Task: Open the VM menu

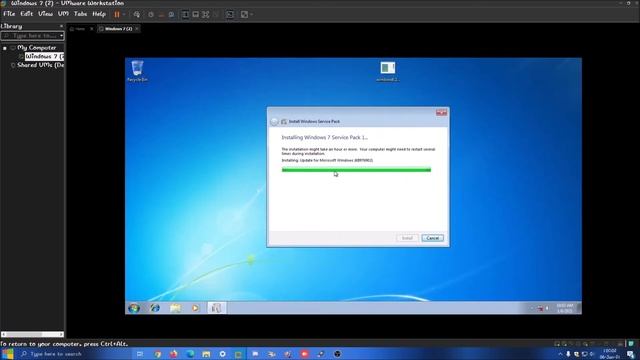Action: pos(63,13)
